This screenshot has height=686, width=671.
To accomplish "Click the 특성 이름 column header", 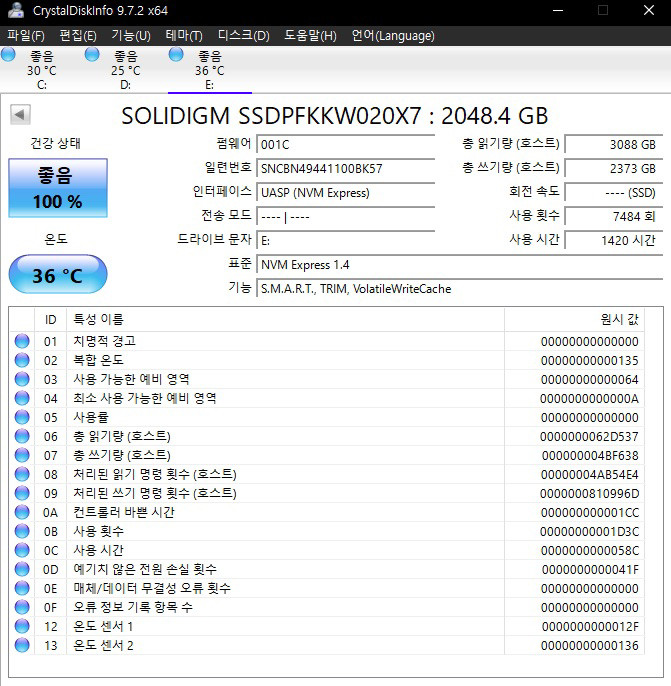I will [285, 319].
